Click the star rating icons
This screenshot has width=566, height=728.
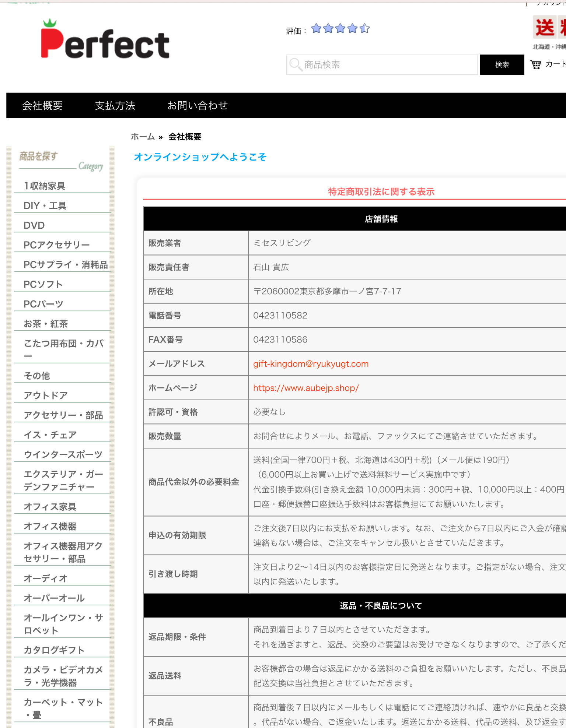point(340,28)
